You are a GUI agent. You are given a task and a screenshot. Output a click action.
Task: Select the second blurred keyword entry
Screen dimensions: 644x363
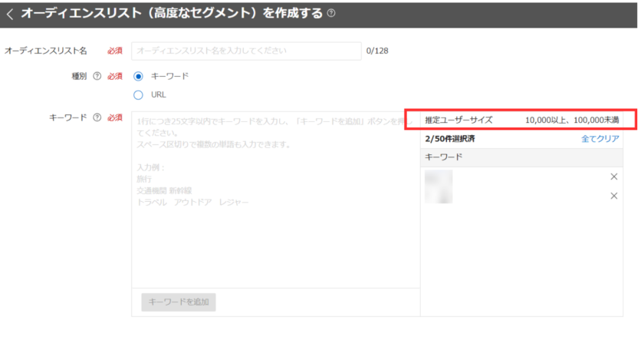438,196
